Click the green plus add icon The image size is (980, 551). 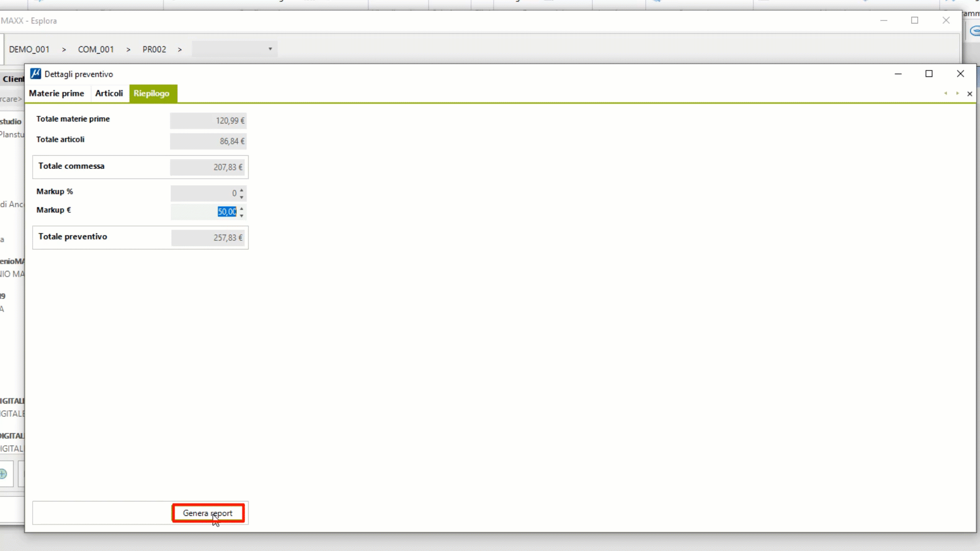[3, 474]
